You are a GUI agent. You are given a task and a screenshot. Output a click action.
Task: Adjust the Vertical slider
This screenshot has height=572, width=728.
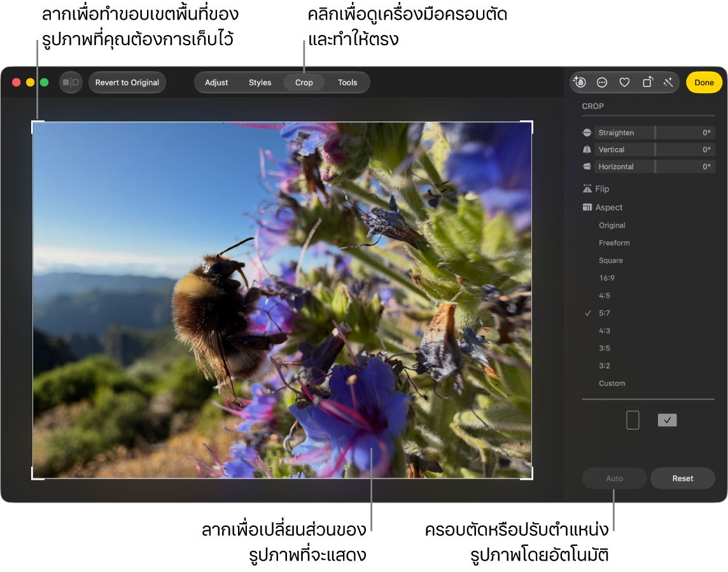click(655, 150)
